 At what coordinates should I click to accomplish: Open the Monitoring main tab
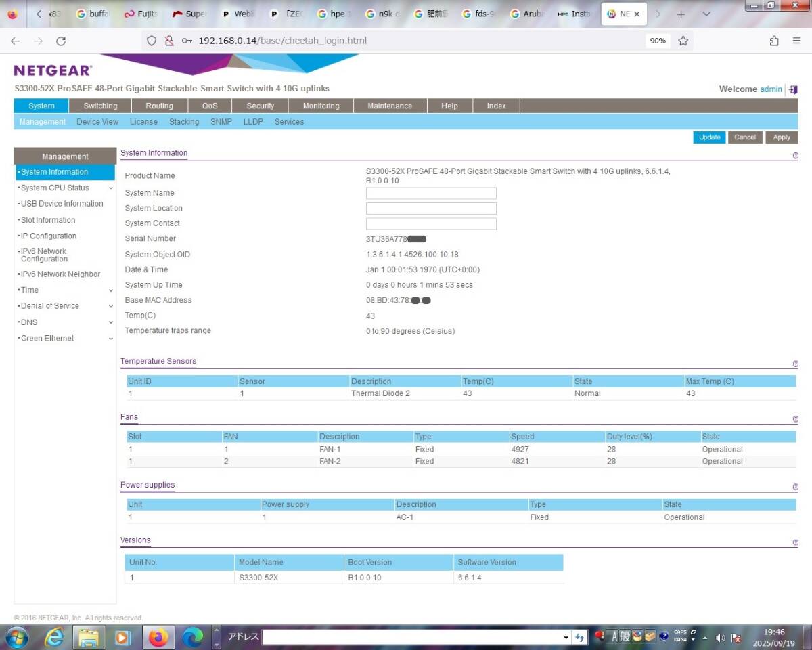(x=321, y=106)
